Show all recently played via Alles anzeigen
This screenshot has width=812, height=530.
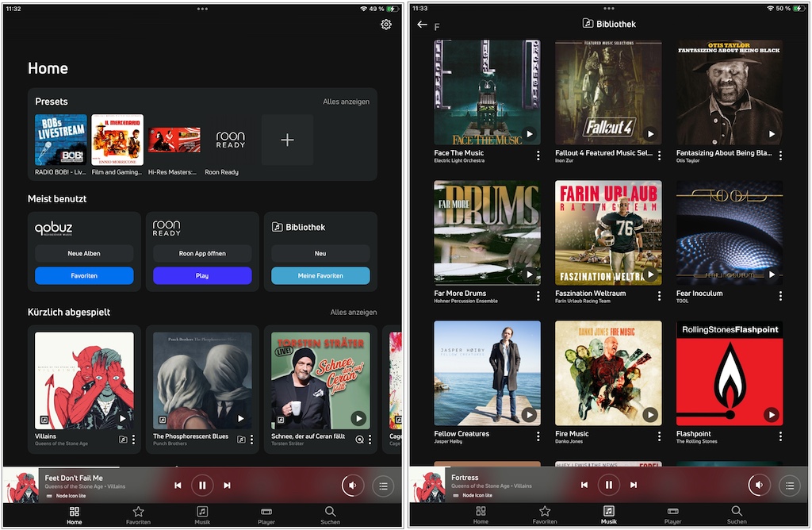[x=354, y=312]
